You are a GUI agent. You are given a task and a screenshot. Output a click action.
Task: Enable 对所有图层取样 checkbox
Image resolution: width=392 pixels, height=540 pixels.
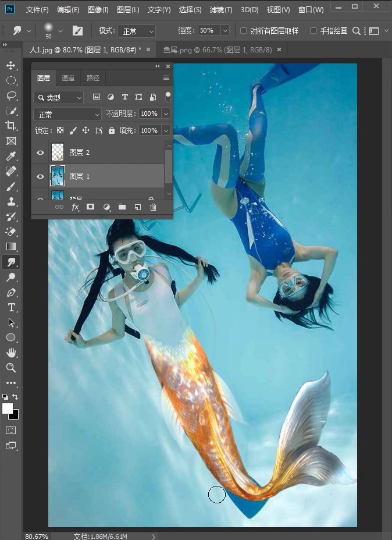244,31
